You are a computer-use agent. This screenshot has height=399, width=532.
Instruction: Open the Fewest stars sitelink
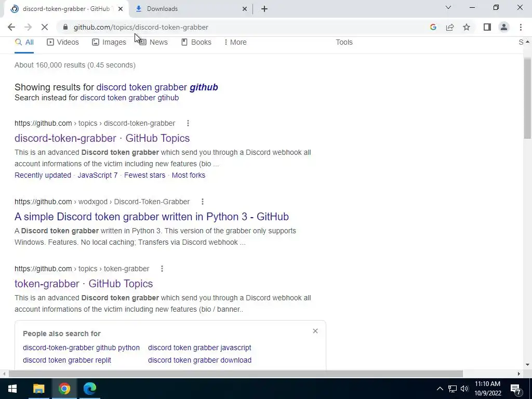[144, 175]
